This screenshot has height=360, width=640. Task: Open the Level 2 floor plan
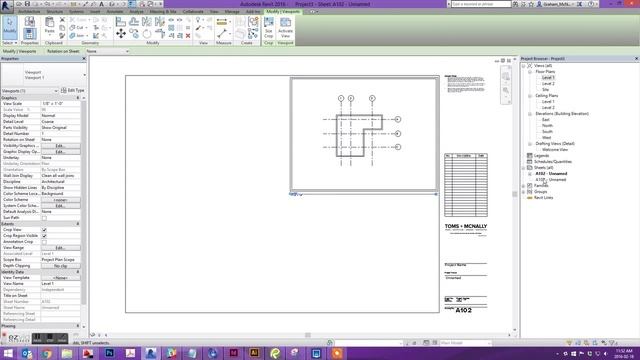548,84
